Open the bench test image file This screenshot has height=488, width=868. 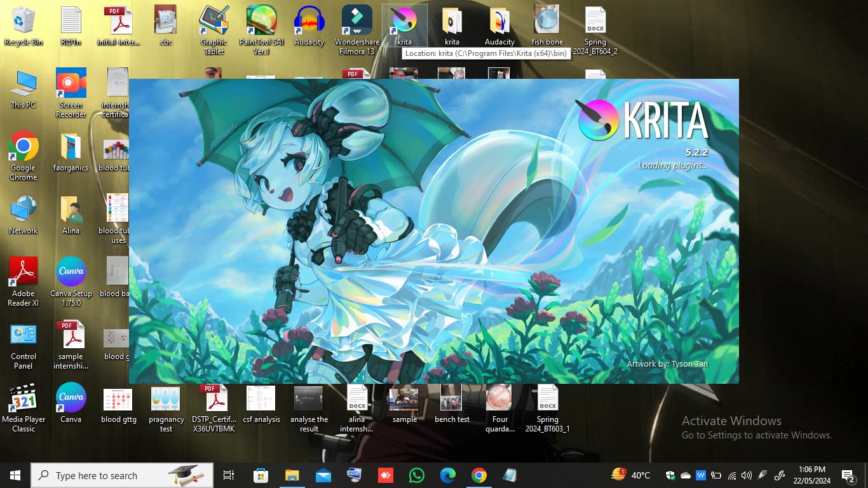click(x=452, y=403)
